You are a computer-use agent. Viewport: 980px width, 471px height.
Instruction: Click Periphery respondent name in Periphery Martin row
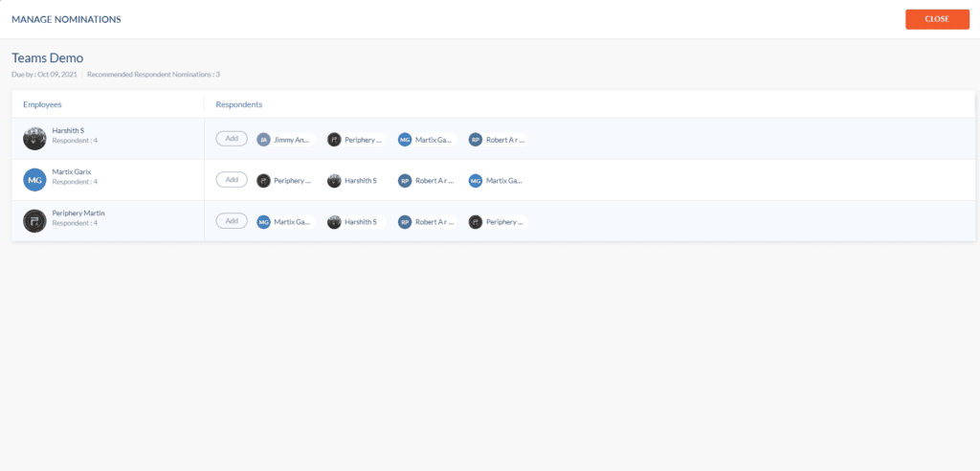pyautogui.click(x=505, y=222)
